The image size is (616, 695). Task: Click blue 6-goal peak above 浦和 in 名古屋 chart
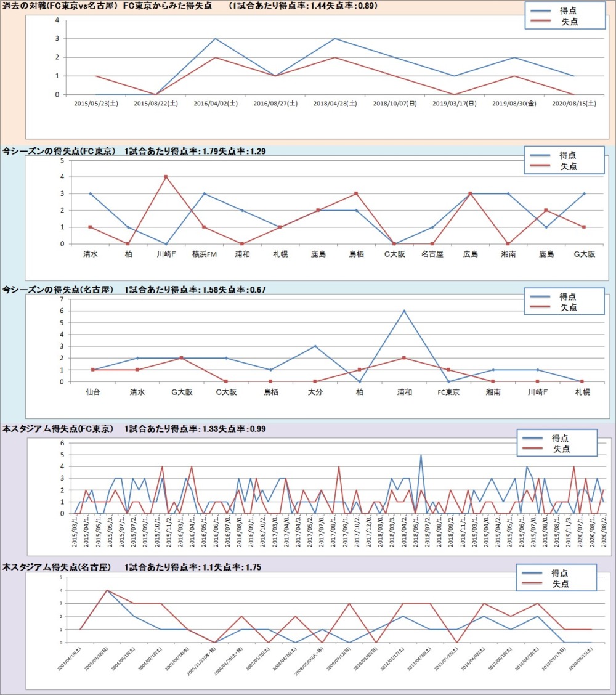(404, 311)
